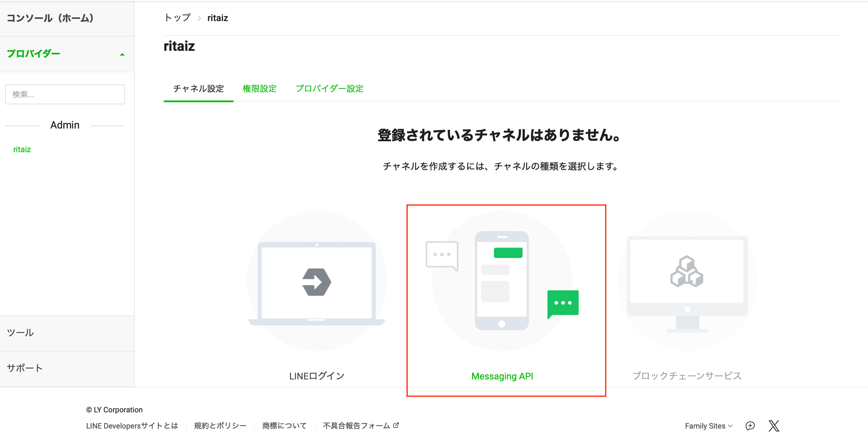Click the LINE Login laptop illustration

click(x=316, y=281)
